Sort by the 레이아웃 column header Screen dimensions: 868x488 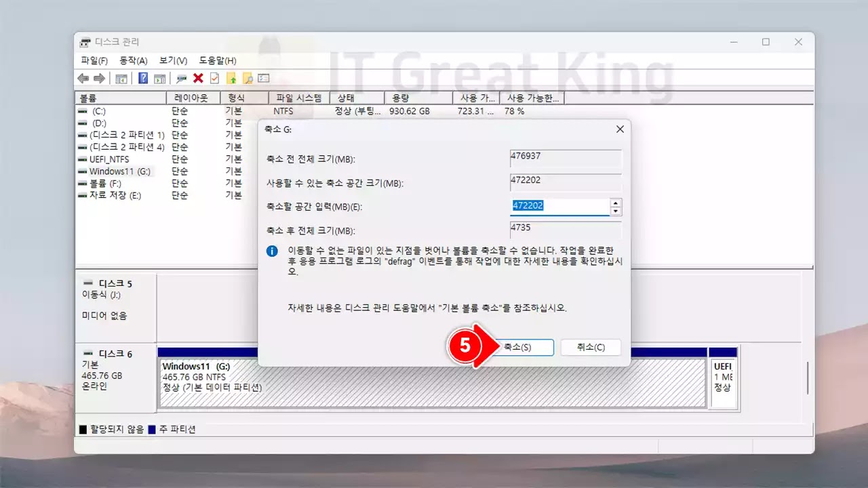pyautogui.click(x=193, y=98)
